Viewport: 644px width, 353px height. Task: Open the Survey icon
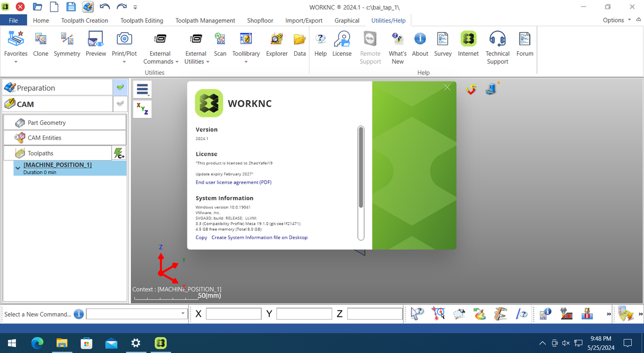pyautogui.click(x=443, y=44)
